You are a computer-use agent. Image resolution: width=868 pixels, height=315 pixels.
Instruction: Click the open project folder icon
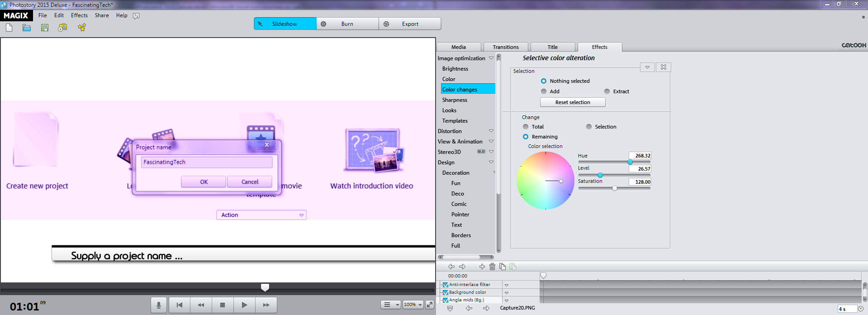pos(27,28)
